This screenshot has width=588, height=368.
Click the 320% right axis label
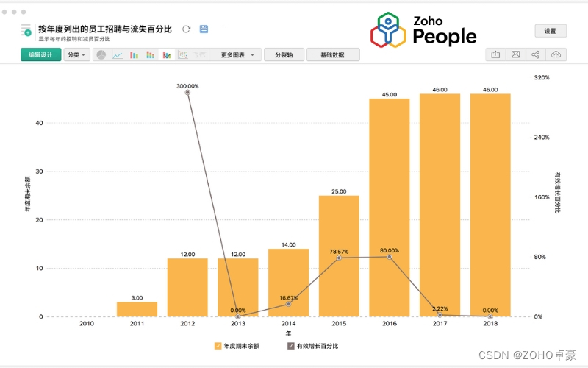[x=542, y=78]
